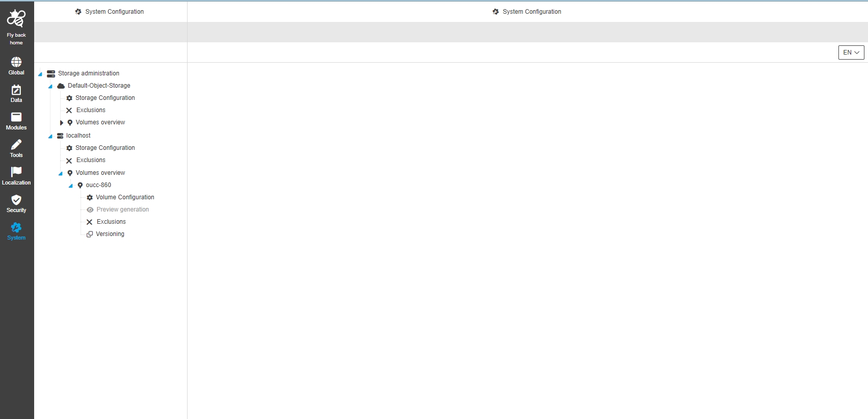Open Volume Configuration for oucc-860
The height and width of the screenshot is (419, 868).
coord(125,197)
